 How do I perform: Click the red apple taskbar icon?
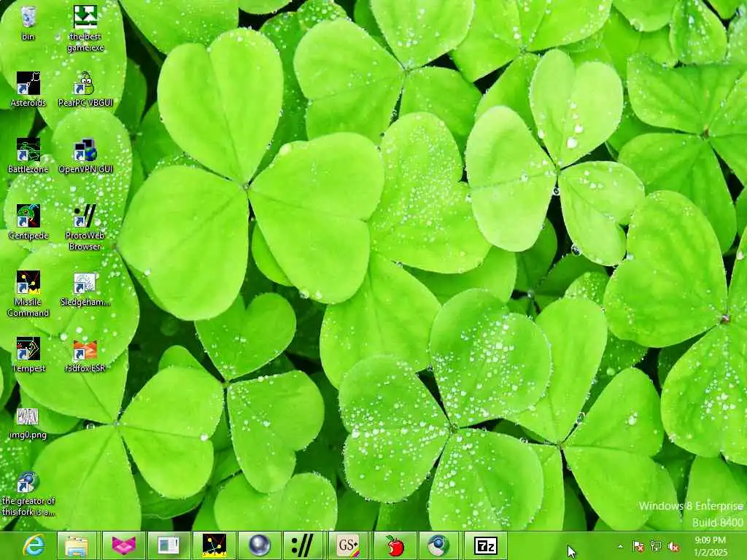pos(395,545)
